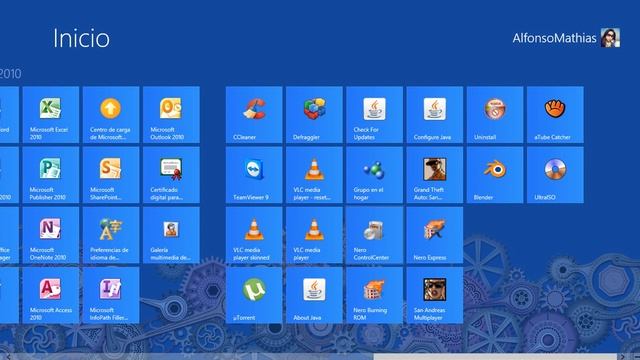Open the Grupo en el hogar tile
Screen dimensions: 640x360
[x=374, y=175]
